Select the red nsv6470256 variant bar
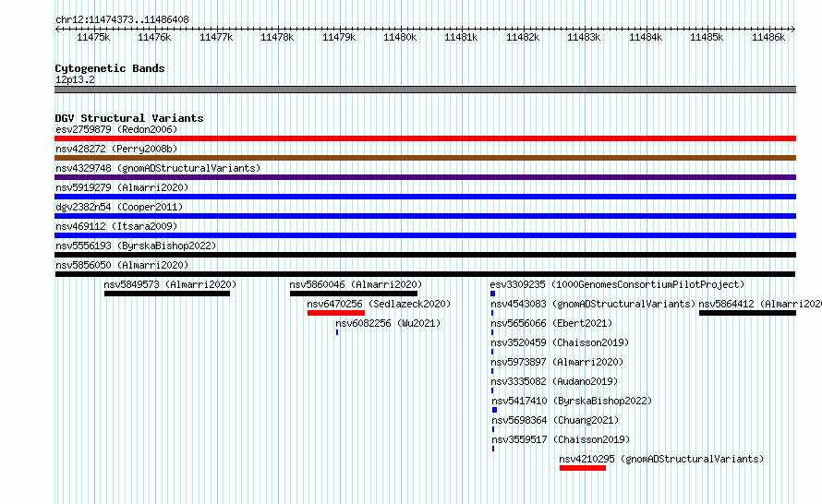 [336, 313]
